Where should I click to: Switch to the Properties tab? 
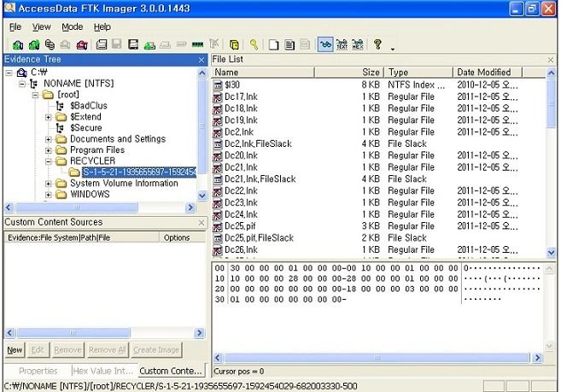pyautogui.click(x=38, y=371)
